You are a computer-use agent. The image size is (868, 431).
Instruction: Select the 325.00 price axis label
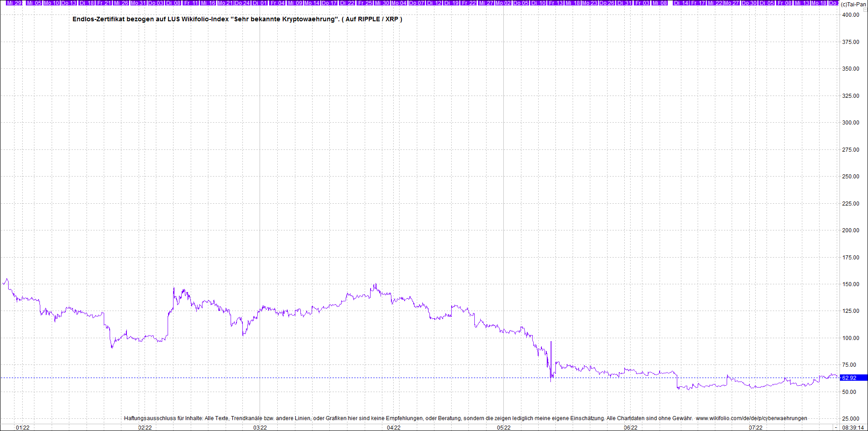(x=850, y=96)
